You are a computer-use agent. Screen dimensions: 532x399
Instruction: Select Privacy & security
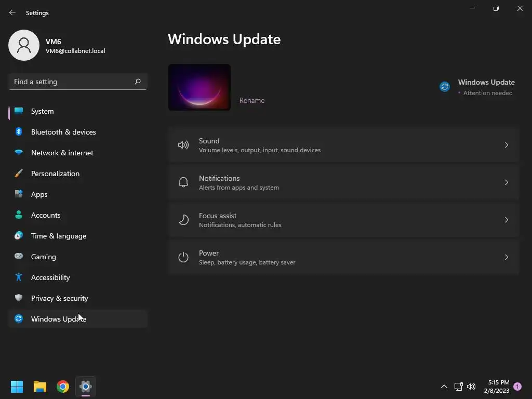[x=78, y=298]
